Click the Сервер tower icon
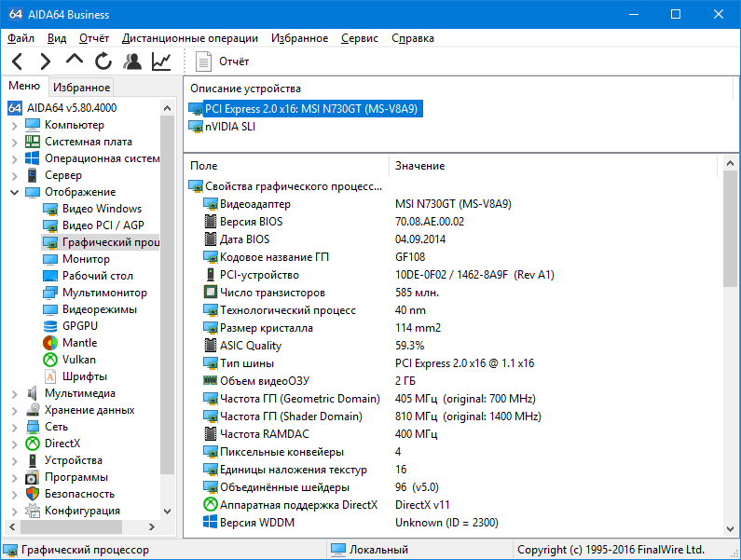Viewport: 741px width, 560px height. [x=32, y=175]
